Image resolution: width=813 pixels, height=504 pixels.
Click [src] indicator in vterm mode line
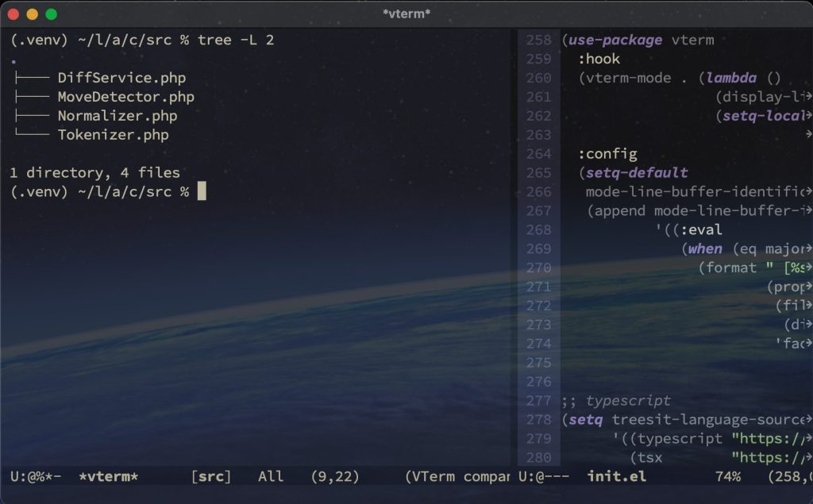pyautogui.click(x=211, y=476)
